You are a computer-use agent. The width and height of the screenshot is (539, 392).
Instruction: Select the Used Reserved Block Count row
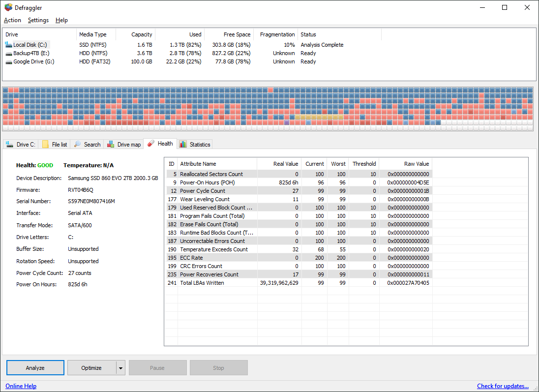click(x=299, y=208)
